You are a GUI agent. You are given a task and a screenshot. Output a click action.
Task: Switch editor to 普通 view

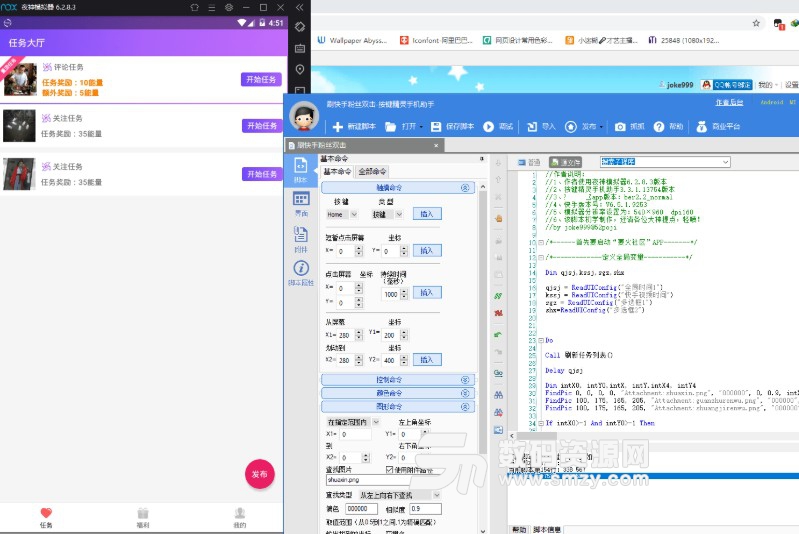click(x=528, y=162)
